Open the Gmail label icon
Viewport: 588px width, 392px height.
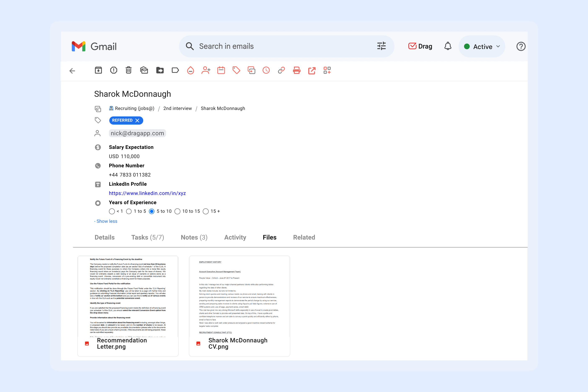pos(175,70)
